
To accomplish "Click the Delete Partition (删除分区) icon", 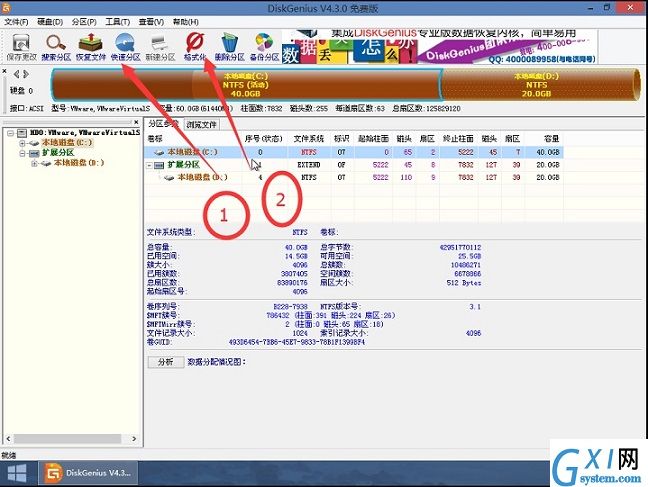I will [x=230, y=48].
